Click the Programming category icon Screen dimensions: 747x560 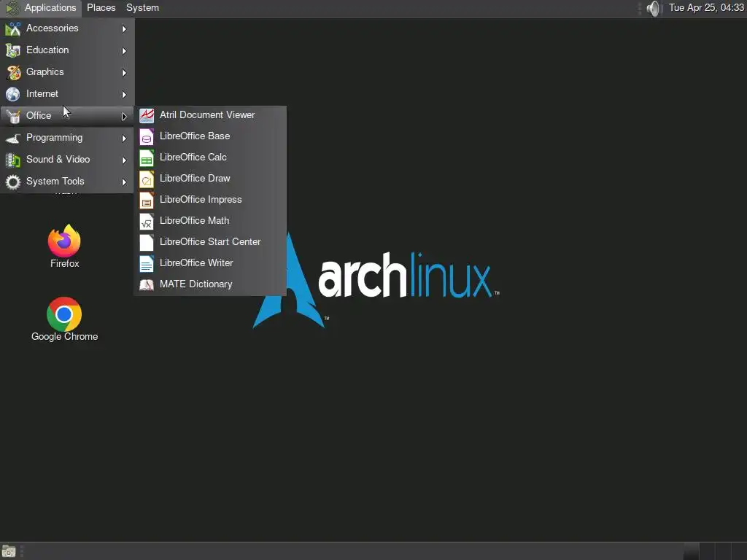tap(13, 138)
